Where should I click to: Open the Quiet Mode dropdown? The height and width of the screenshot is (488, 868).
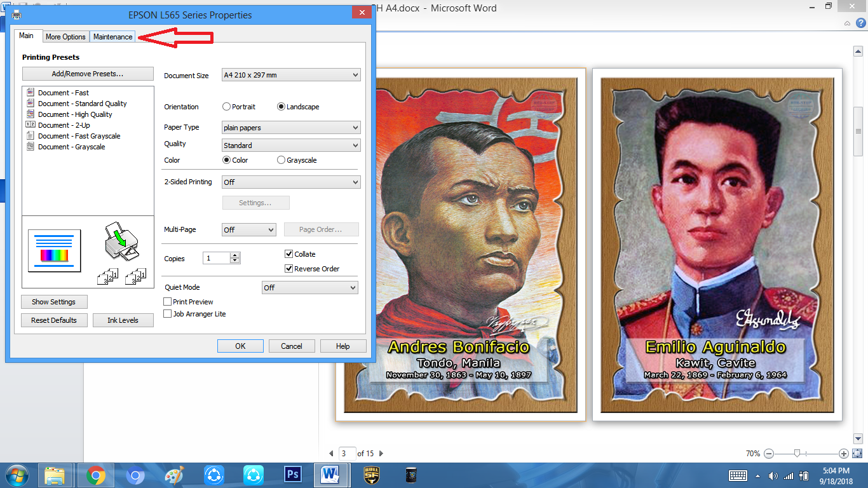click(x=310, y=288)
